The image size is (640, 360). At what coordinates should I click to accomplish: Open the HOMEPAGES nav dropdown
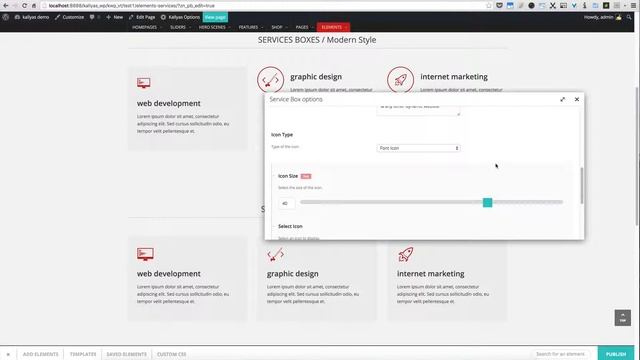tap(147, 27)
